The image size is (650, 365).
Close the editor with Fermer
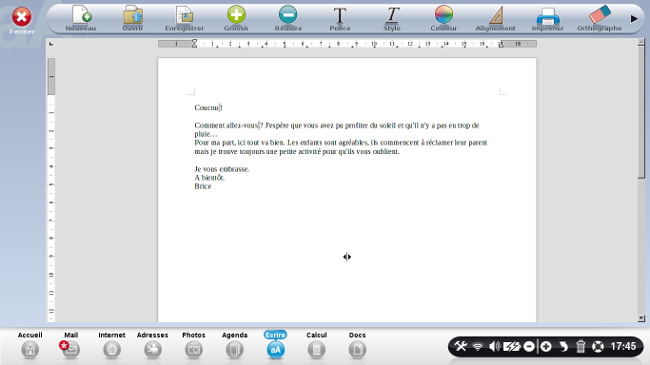[22, 21]
